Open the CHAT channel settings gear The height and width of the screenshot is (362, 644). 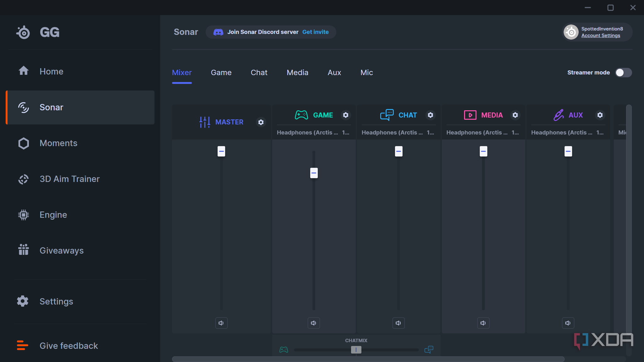pyautogui.click(x=430, y=115)
